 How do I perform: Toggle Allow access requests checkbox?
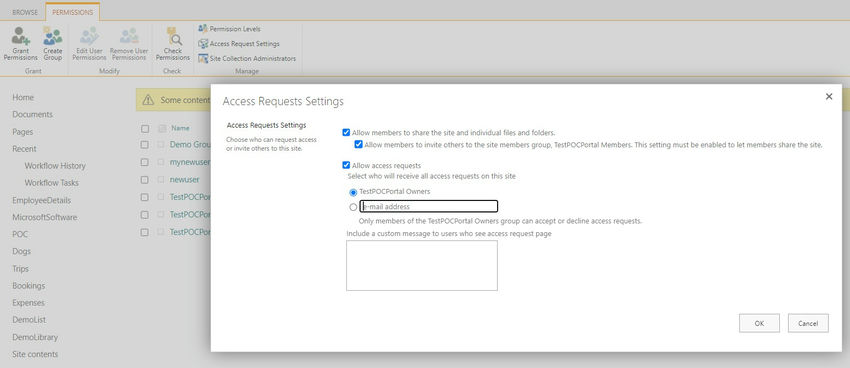coord(346,165)
